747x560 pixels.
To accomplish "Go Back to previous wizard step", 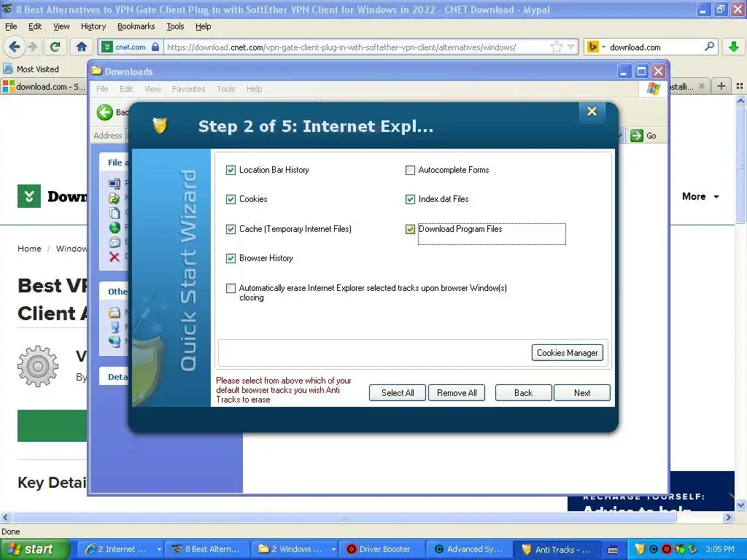I will [523, 393].
